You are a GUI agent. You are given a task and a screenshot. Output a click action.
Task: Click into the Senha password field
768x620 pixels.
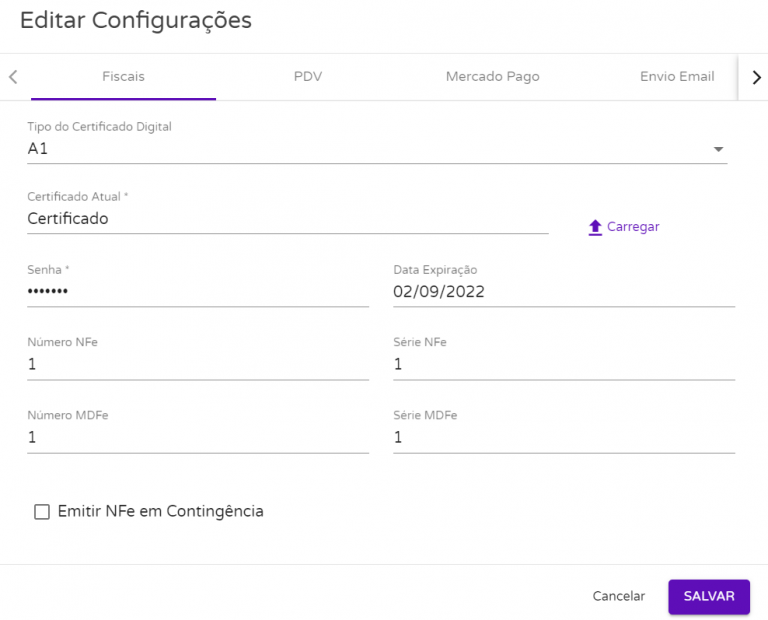pyautogui.click(x=198, y=292)
